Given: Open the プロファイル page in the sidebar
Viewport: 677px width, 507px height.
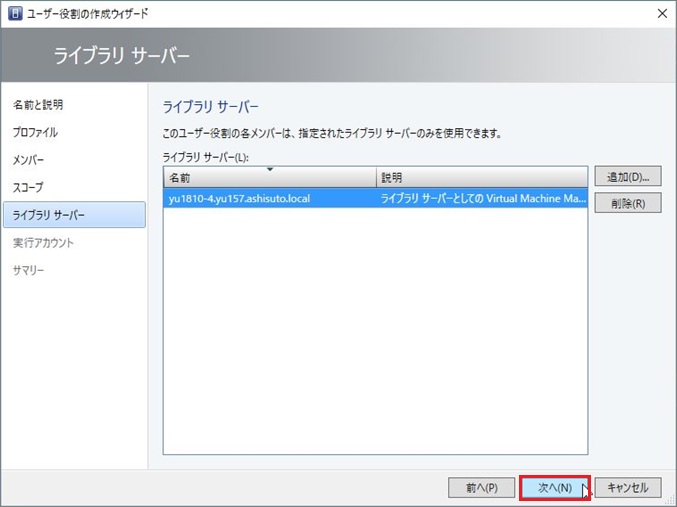Looking at the screenshot, I should 35,132.
